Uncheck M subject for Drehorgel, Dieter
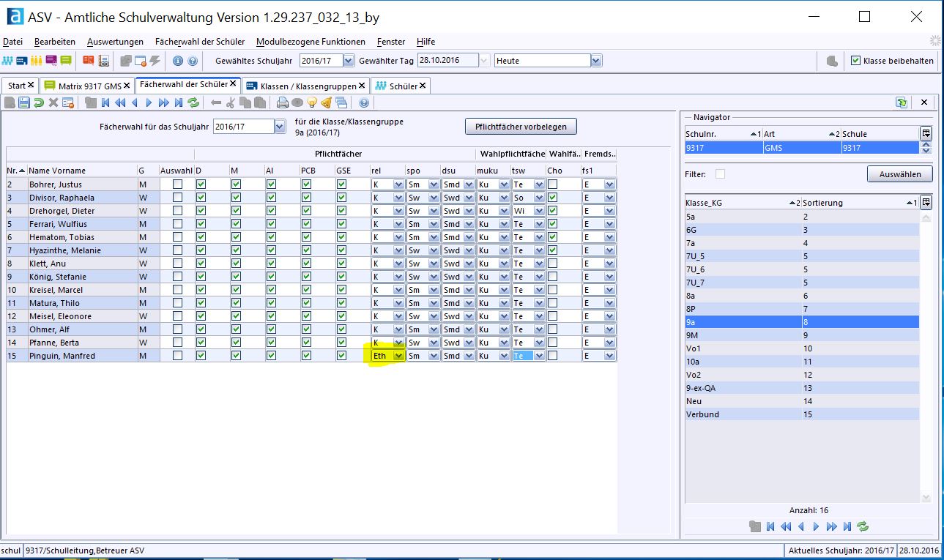944x560 pixels. pyautogui.click(x=236, y=211)
